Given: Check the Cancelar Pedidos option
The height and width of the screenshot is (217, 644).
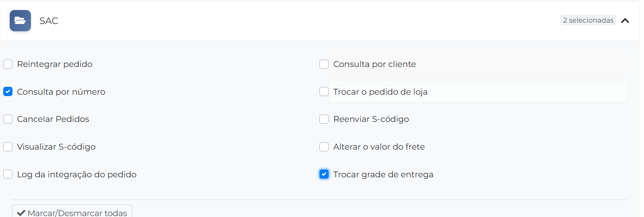Looking at the screenshot, I should pos(8,119).
